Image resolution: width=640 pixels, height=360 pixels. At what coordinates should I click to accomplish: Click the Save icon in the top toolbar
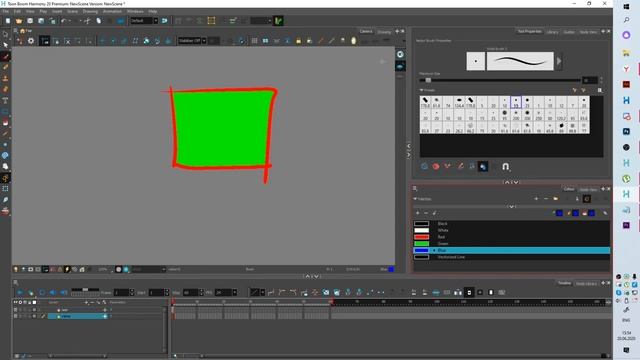30,21
